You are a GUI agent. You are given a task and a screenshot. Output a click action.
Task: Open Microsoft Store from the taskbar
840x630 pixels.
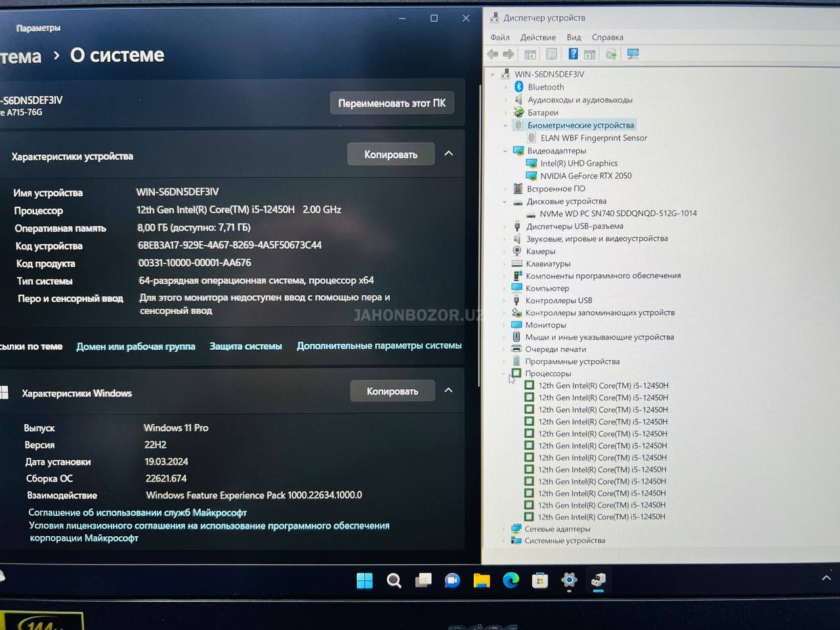click(540, 580)
